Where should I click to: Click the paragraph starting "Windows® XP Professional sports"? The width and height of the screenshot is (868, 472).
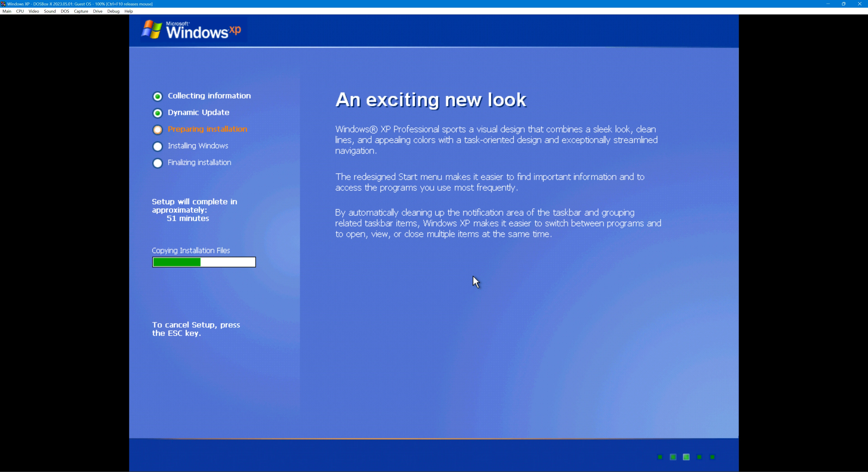point(496,140)
